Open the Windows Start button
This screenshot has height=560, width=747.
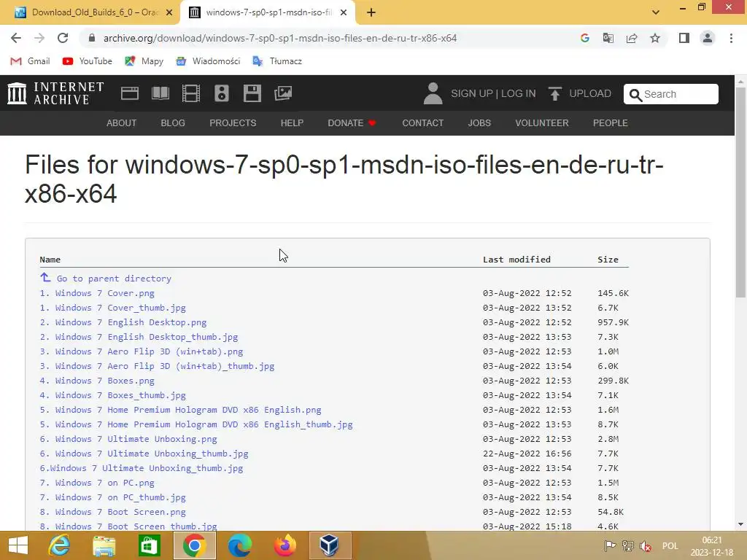pos(18,545)
